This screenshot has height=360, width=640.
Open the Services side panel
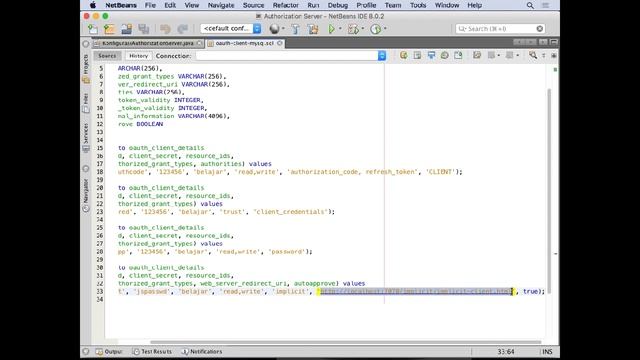point(86,138)
